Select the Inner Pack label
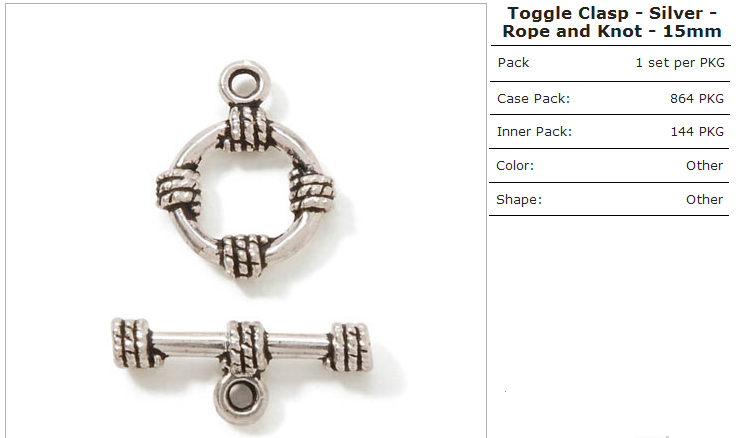Viewport: 740px width, 438px height. coord(534,132)
